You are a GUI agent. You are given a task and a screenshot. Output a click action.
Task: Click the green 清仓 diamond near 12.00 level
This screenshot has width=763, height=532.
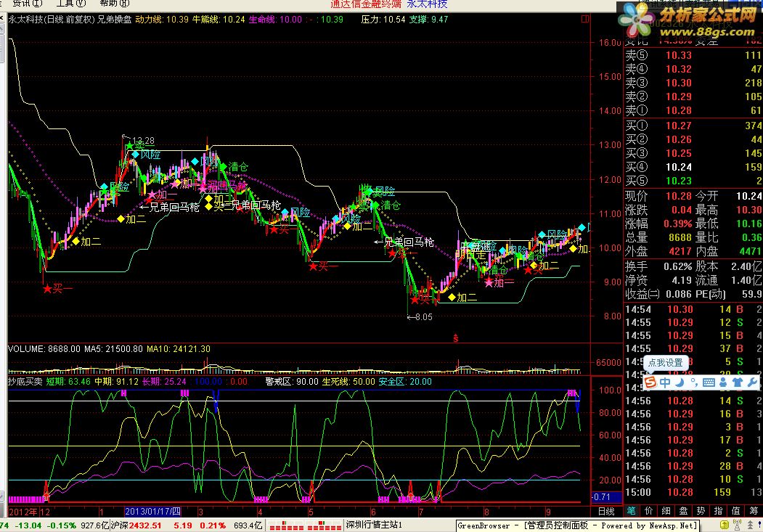[x=223, y=167]
